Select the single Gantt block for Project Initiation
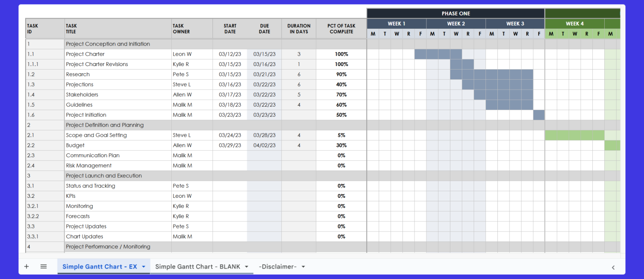Viewport: 644px width, 279px height. click(539, 115)
